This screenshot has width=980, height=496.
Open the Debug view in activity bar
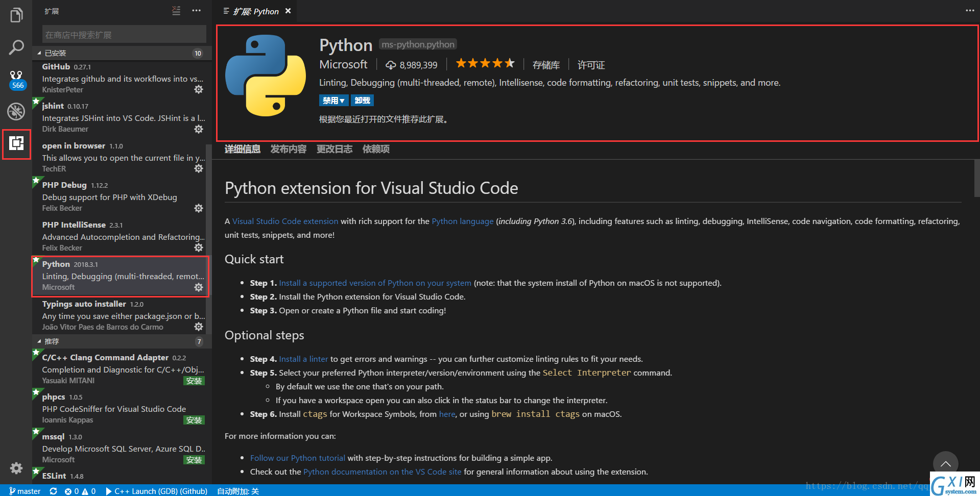point(16,111)
